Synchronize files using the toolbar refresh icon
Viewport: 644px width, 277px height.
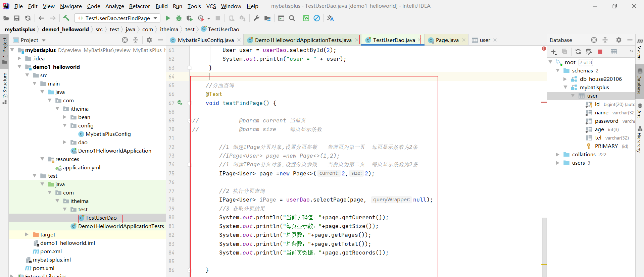click(28, 18)
